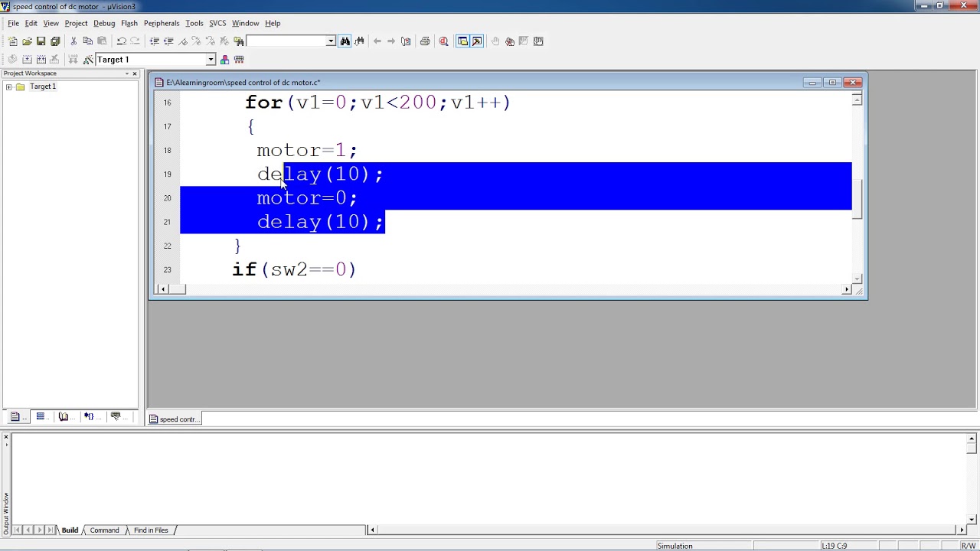Click the for loop code line 16
This screenshot has height=551, width=980.
(377, 103)
